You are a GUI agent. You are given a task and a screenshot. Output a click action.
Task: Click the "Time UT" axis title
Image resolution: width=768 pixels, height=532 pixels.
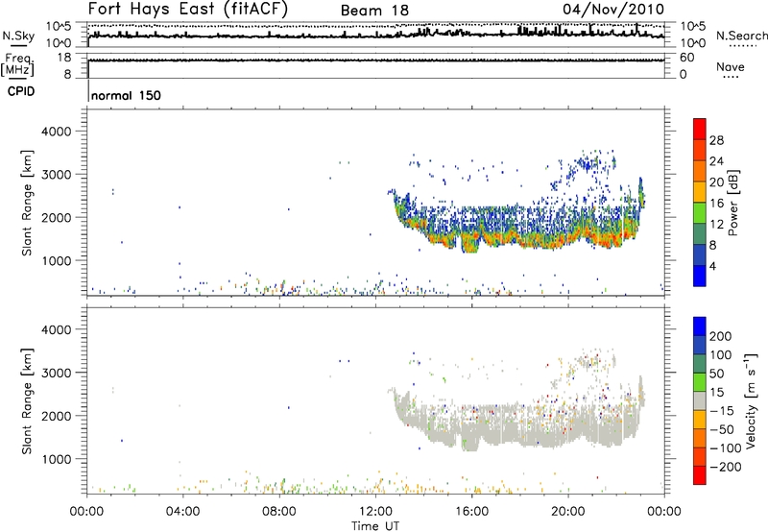[375, 525]
